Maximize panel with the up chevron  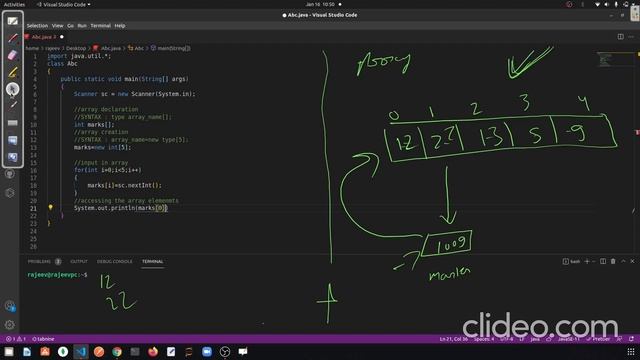click(x=623, y=261)
